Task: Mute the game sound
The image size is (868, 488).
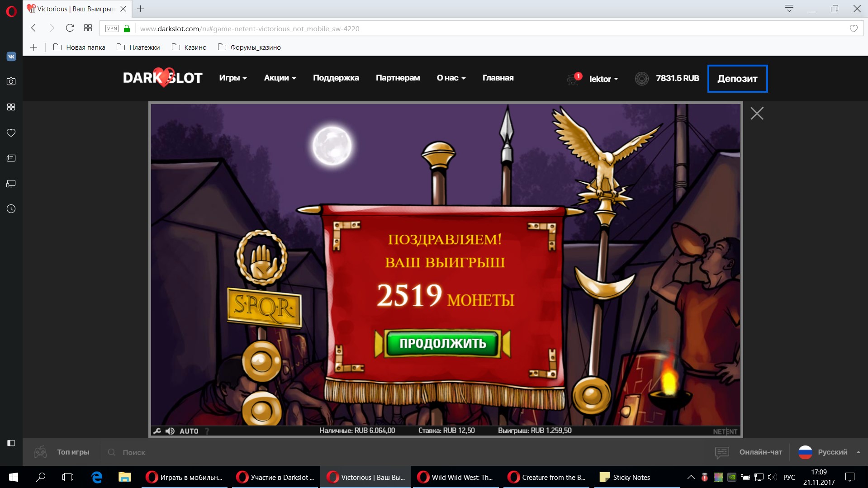Action: (x=170, y=431)
